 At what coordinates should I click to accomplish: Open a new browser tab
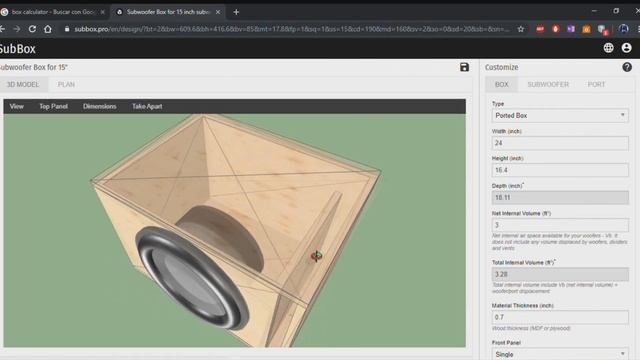click(236, 12)
